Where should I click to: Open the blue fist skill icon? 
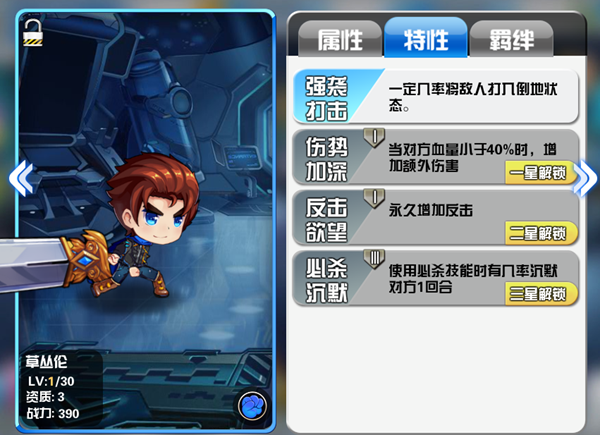coord(252,406)
